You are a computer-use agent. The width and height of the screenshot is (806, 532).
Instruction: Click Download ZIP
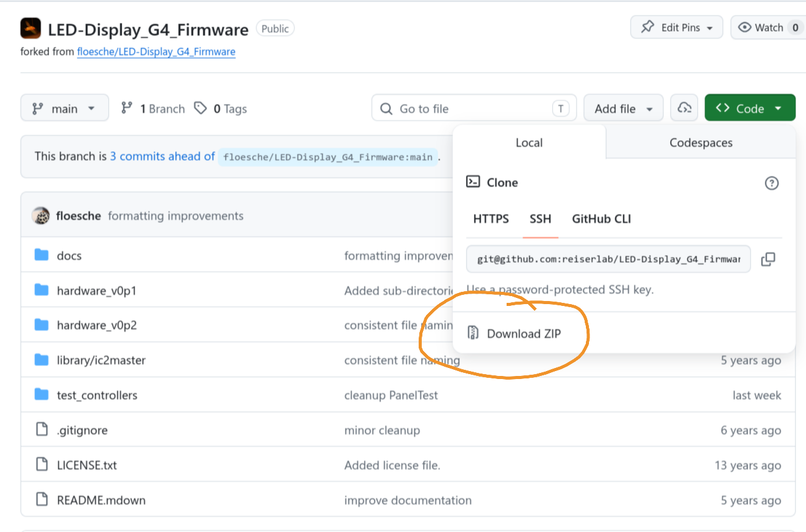[x=523, y=334]
